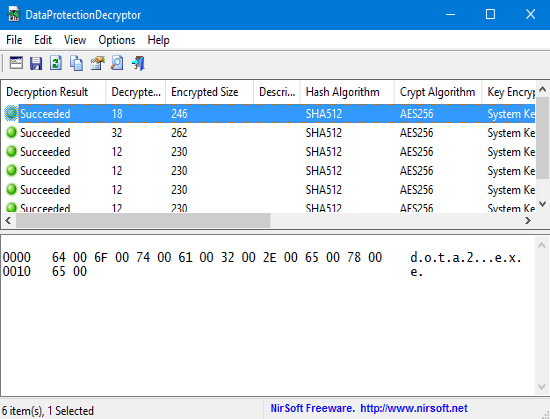
Task: Click AES256 in the 262 row
Action: [416, 133]
